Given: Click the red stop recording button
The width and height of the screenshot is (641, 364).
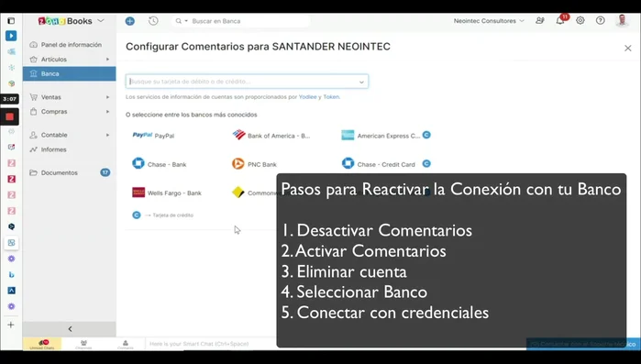Looking at the screenshot, I should click(10, 116).
